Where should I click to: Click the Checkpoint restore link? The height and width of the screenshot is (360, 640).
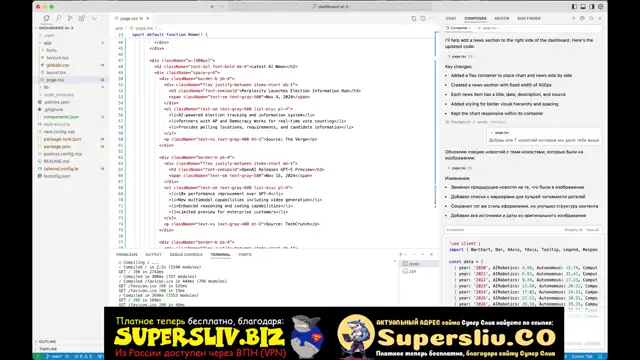498,122
